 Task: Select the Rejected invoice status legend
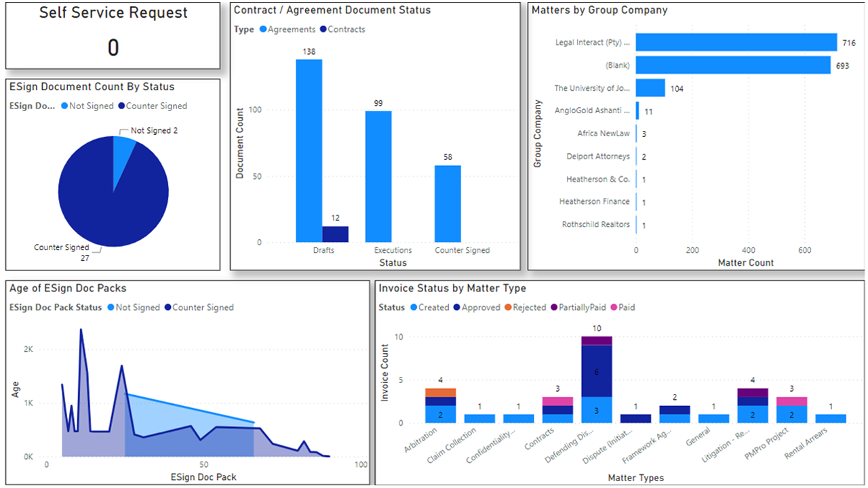(x=524, y=307)
